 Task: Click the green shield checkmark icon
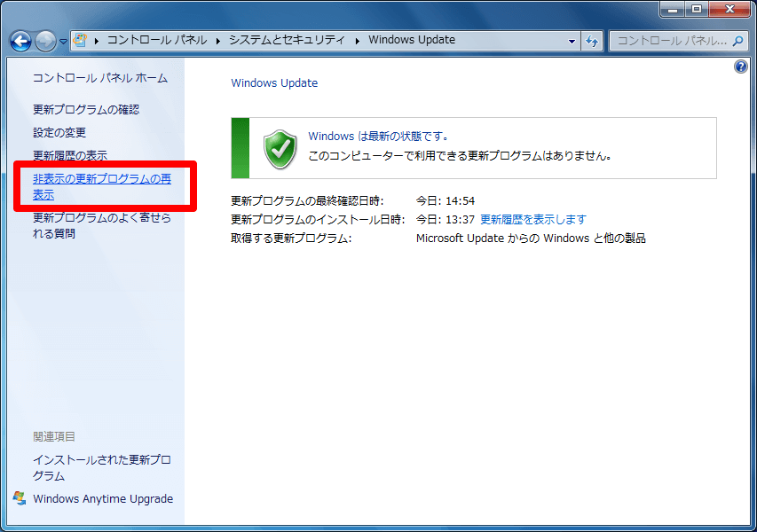coord(280,149)
